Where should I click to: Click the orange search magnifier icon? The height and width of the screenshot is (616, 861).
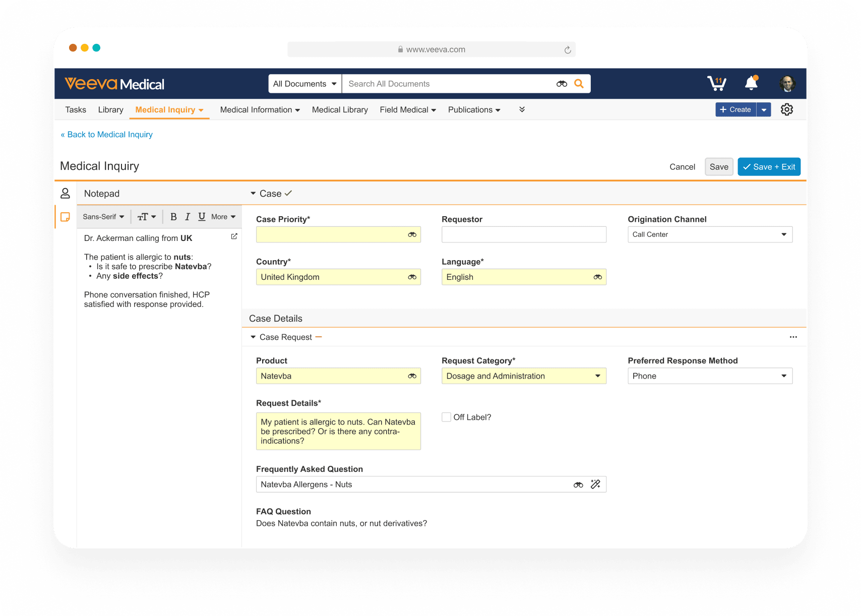tap(579, 84)
